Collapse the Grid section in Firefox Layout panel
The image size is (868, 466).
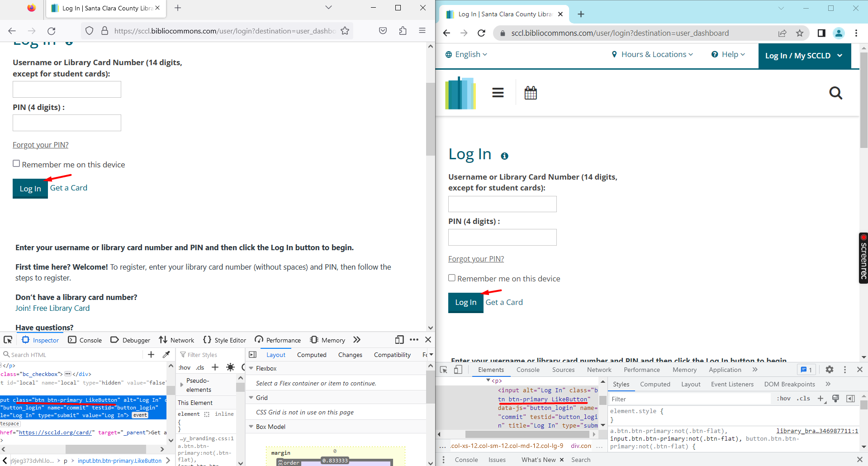pyautogui.click(x=252, y=397)
